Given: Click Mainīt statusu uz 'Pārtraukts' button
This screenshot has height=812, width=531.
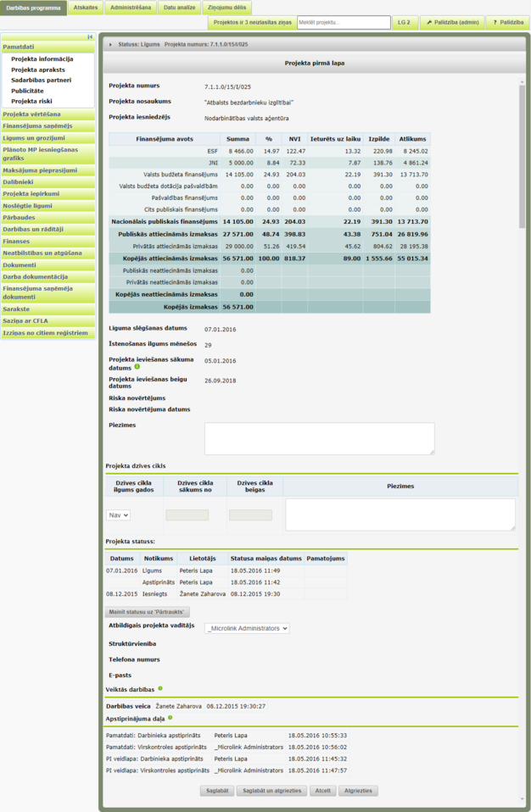Looking at the screenshot, I should point(147,612).
